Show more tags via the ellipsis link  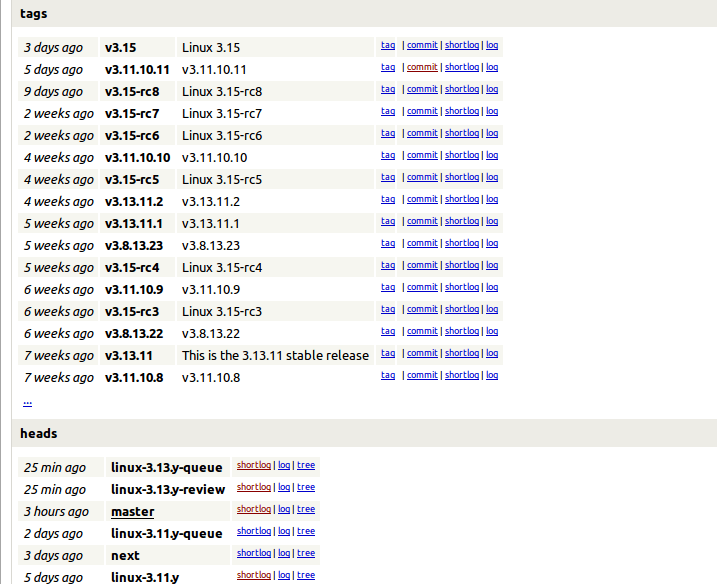click(x=27, y=402)
